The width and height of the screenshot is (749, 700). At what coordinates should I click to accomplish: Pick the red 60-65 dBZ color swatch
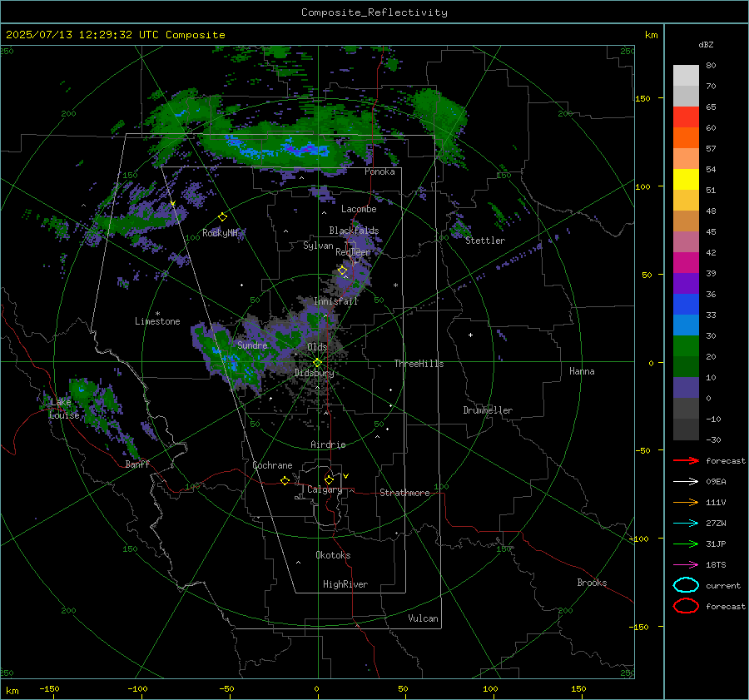[x=686, y=117]
